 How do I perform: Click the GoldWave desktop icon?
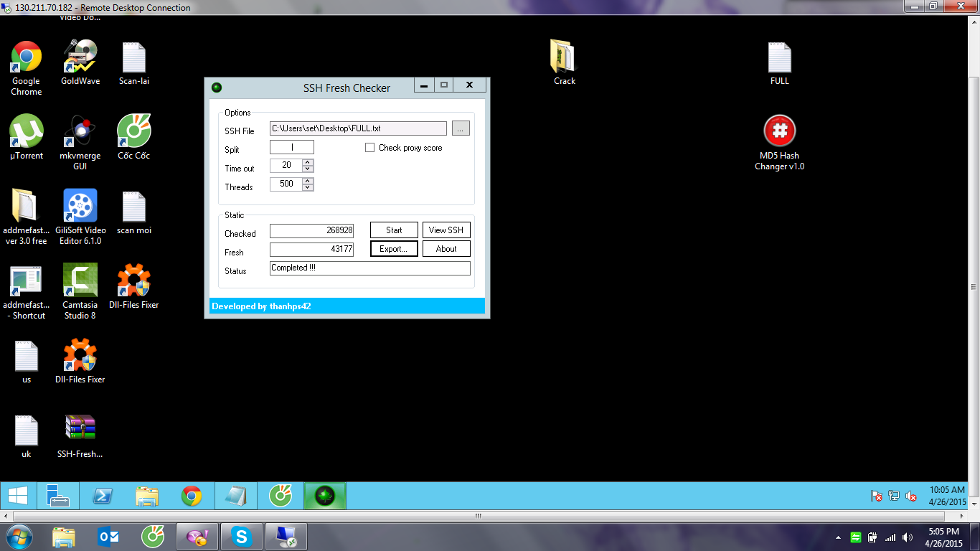(80, 57)
